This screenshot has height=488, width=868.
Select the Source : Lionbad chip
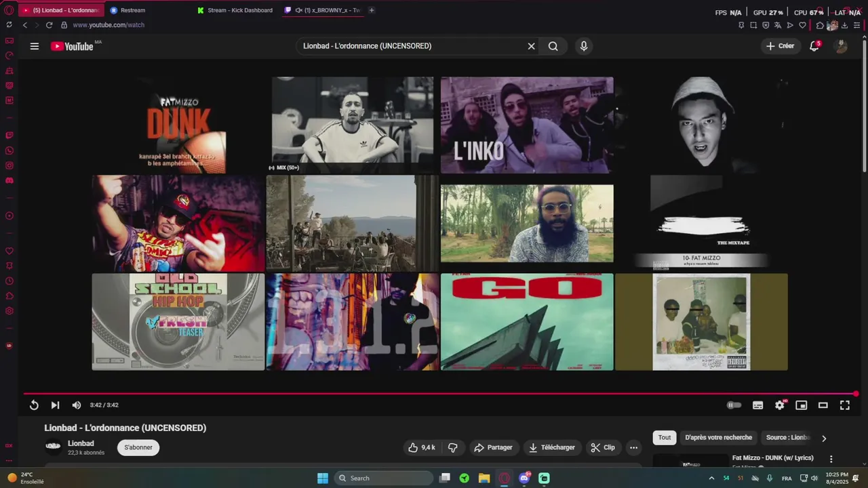tap(787, 437)
